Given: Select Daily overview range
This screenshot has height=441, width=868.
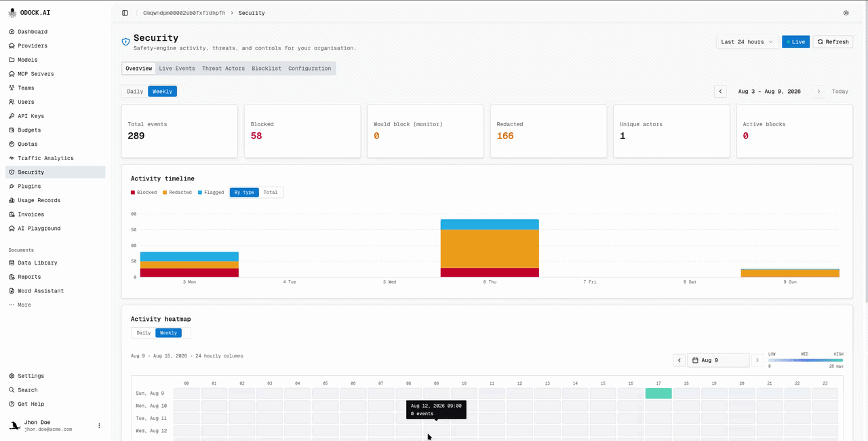Looking at the screenshot, I should (135, 91).
